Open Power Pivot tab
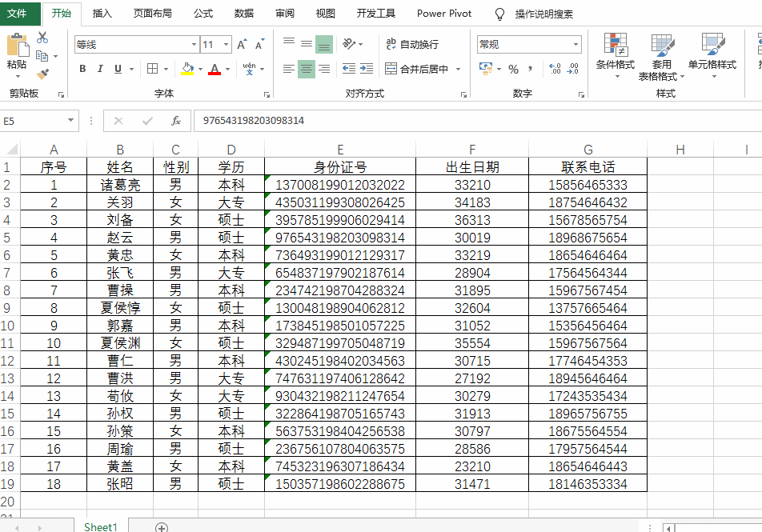The width and height of the screenshot is (762, 532). pyautogui.click(x=444, y=14)
